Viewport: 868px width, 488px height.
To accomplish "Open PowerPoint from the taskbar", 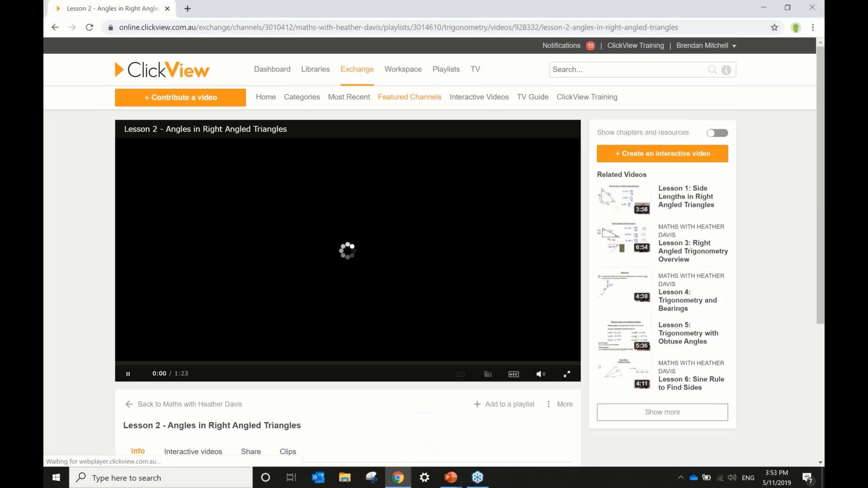I will click(450, 477).
